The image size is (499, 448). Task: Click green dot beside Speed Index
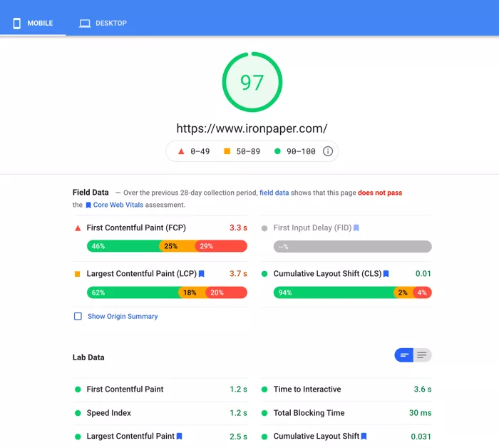click(x=78, y=413)
